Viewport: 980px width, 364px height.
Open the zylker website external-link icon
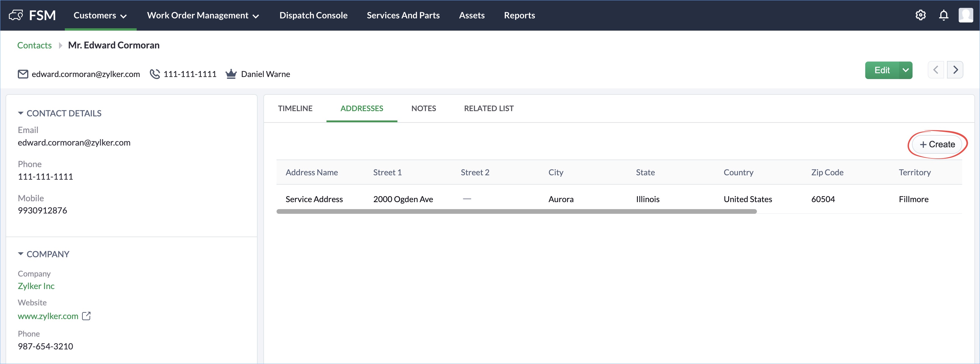point(86,316)
